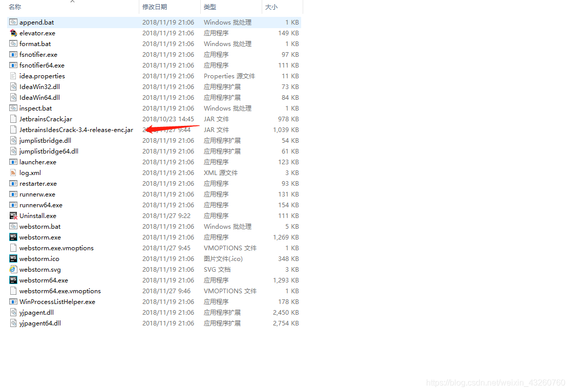
Task: Click the size 2,754 KB
Action: pos(286,323)
